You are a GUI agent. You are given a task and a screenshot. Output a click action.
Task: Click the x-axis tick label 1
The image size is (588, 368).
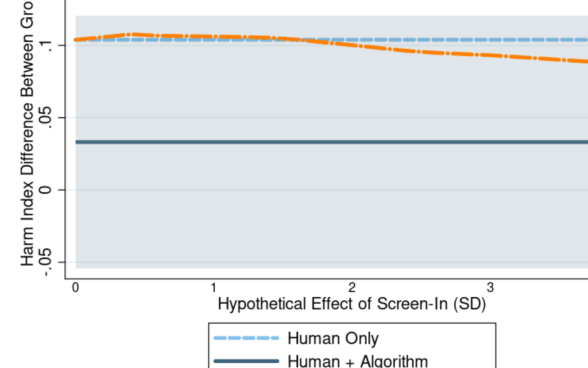(214, 288)
